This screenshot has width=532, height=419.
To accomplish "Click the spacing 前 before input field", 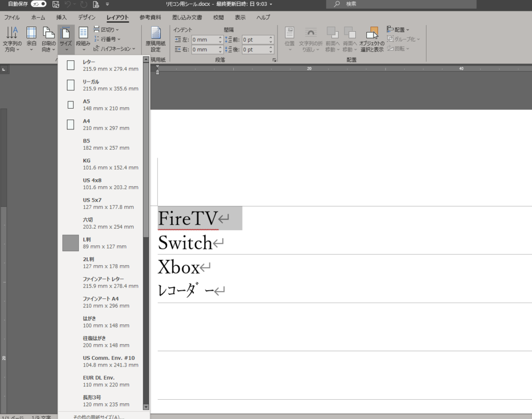I will [x=255, y=40].
